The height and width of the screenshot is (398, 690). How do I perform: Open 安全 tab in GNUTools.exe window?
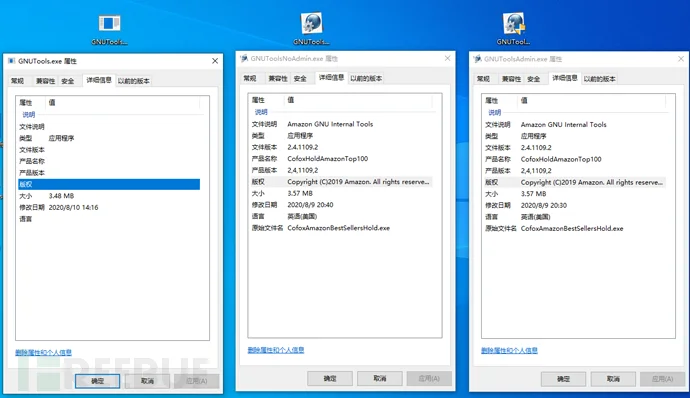point(68,81)
